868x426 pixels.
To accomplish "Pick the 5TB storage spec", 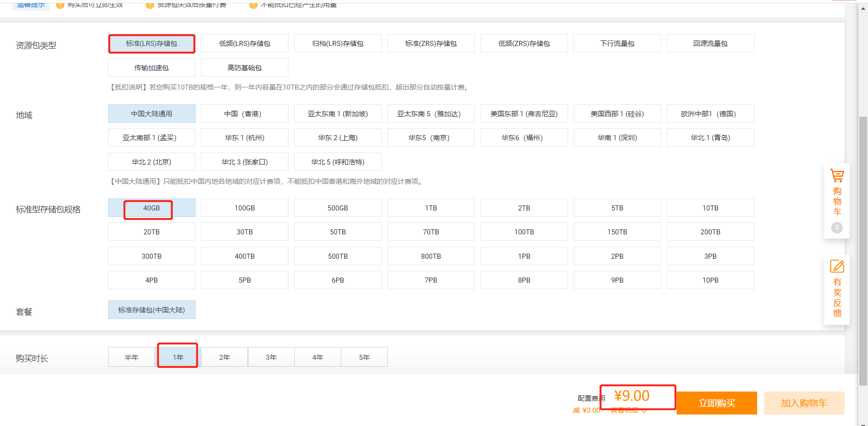I will coord(617,208).
